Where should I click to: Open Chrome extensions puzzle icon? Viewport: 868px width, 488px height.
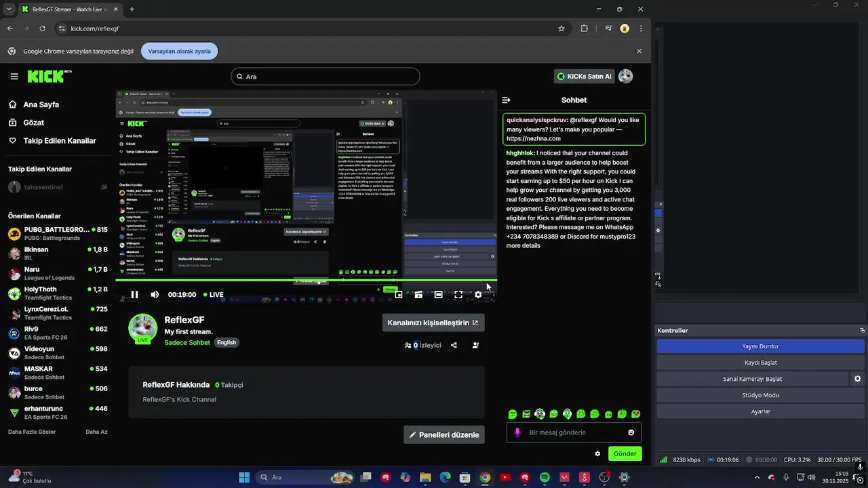coord(585,28)
